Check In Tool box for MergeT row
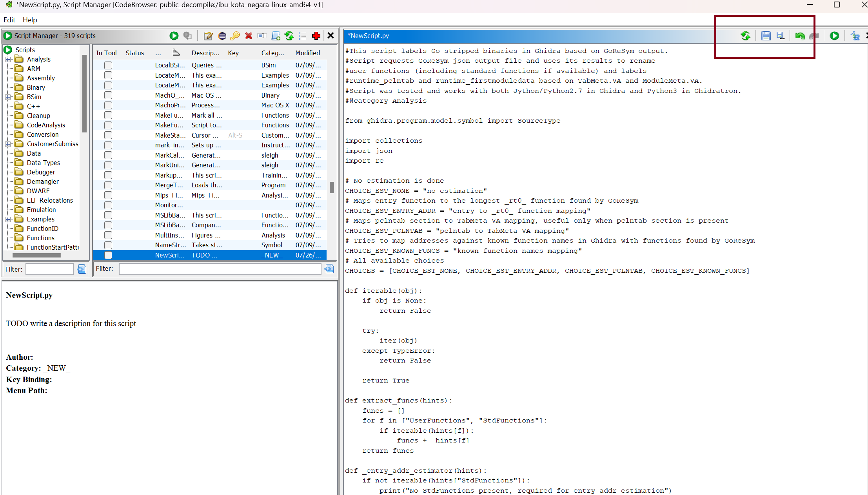868x495 pixels. [108, 185]
